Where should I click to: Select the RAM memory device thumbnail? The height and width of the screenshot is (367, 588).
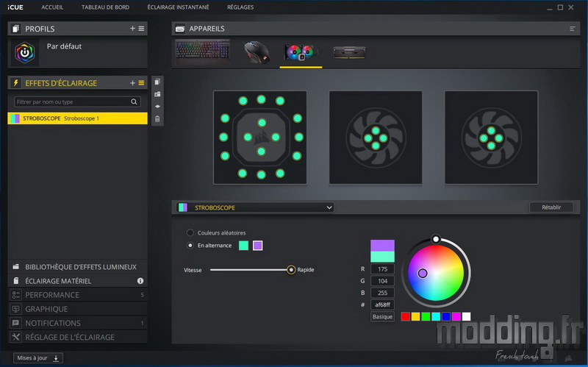pyautogui.click(x=350, y=52)
